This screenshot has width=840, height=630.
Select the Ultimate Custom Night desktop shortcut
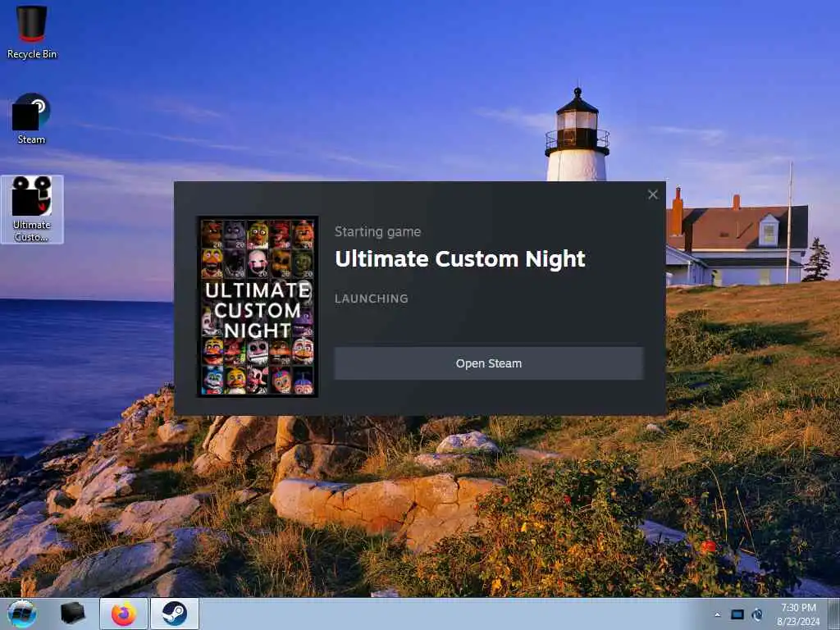(32, 209)
